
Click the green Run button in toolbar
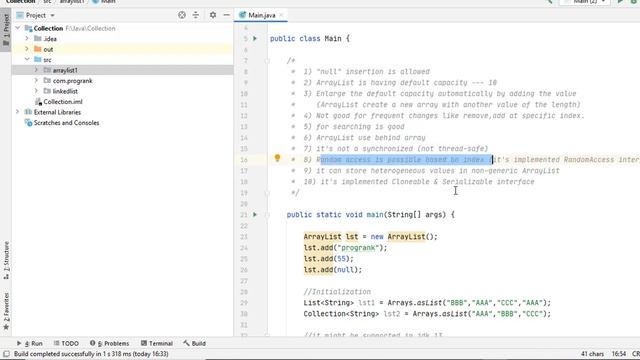[620, 2]
